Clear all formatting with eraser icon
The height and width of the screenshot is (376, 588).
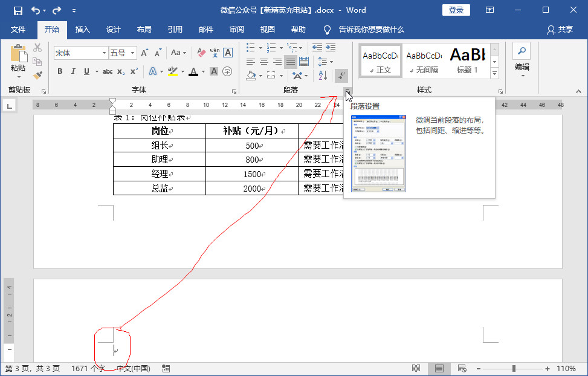tap(201, 53)
